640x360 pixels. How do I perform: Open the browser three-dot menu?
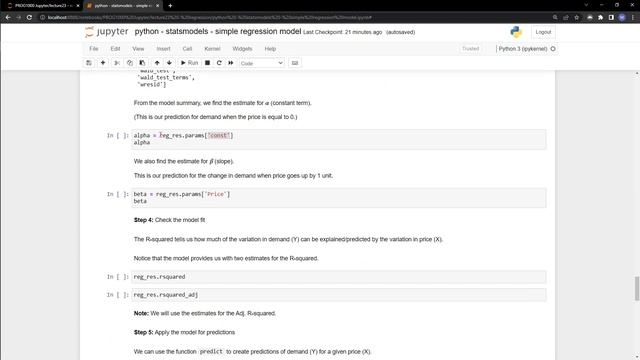click(x=633, y=18)
